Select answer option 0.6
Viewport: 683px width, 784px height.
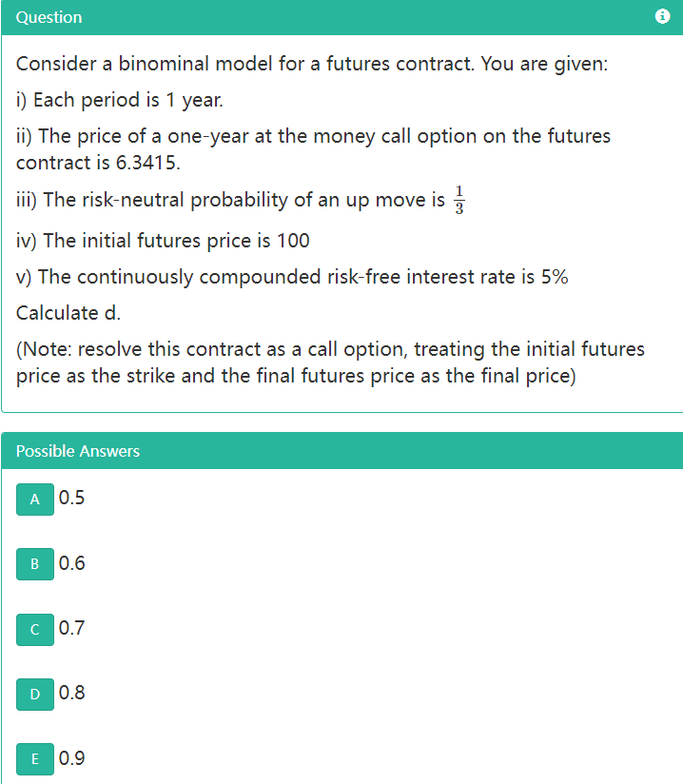pos(70,563)
